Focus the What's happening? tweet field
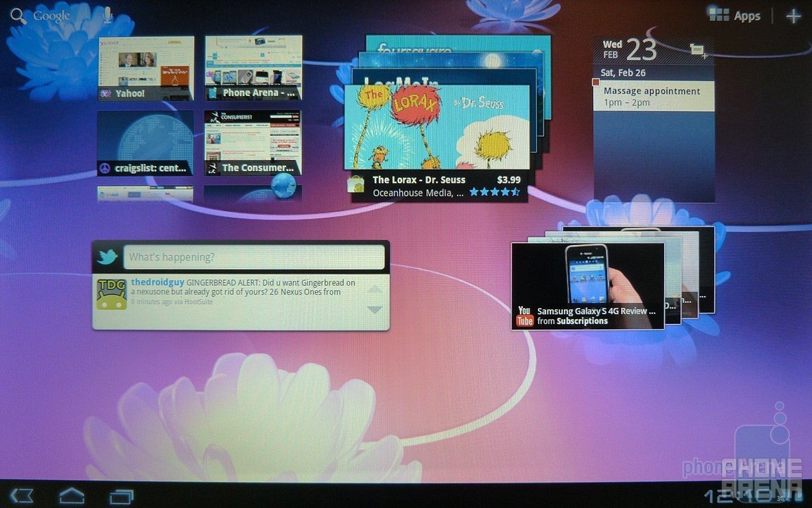Image resolution: width=812 pixels, height=508 pixels. tap(254, 257)
